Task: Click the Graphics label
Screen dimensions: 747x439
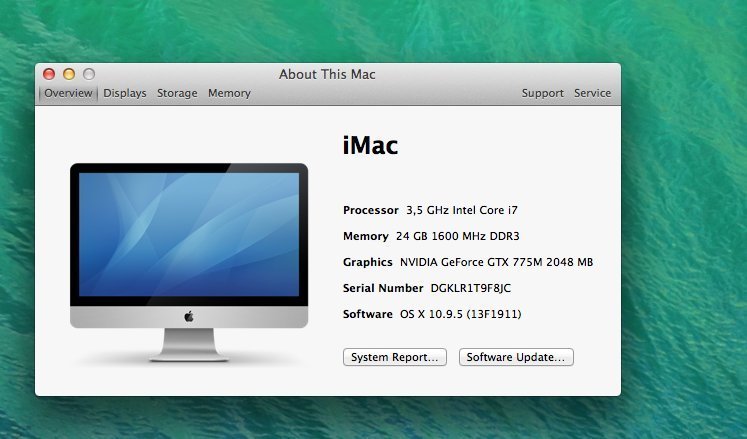Action: click(x=368, y=262)
